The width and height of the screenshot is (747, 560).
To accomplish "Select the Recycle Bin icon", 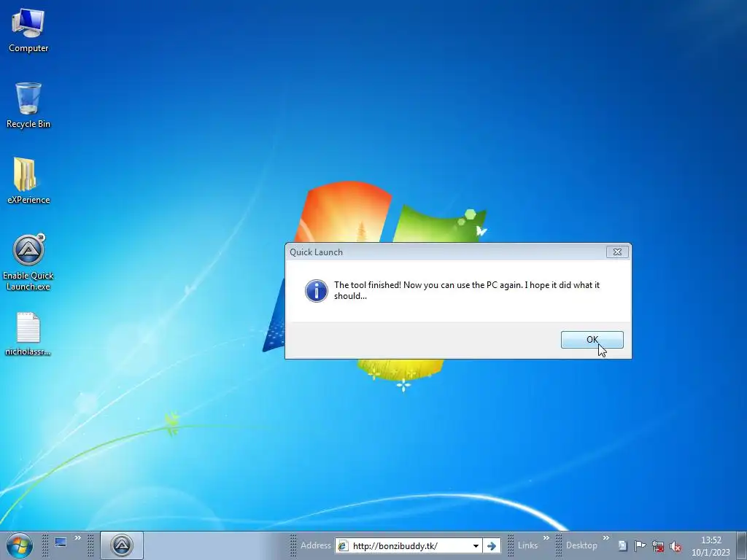I will pyautogui.click(x=28, y=105).
